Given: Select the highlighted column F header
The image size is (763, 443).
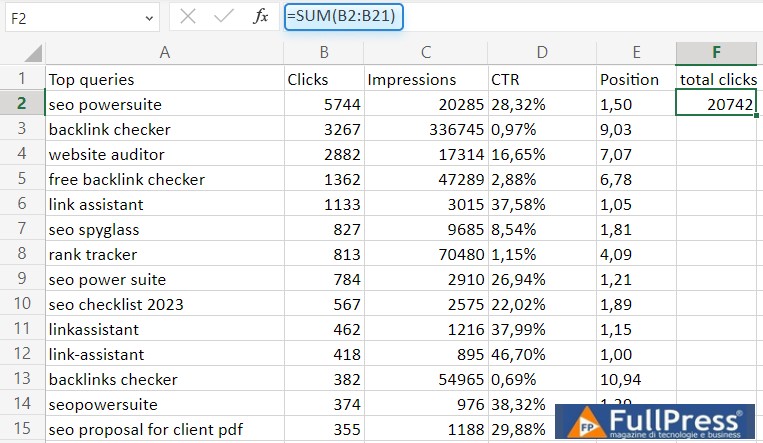Looking at the screenshot, I should click(716, 53).
